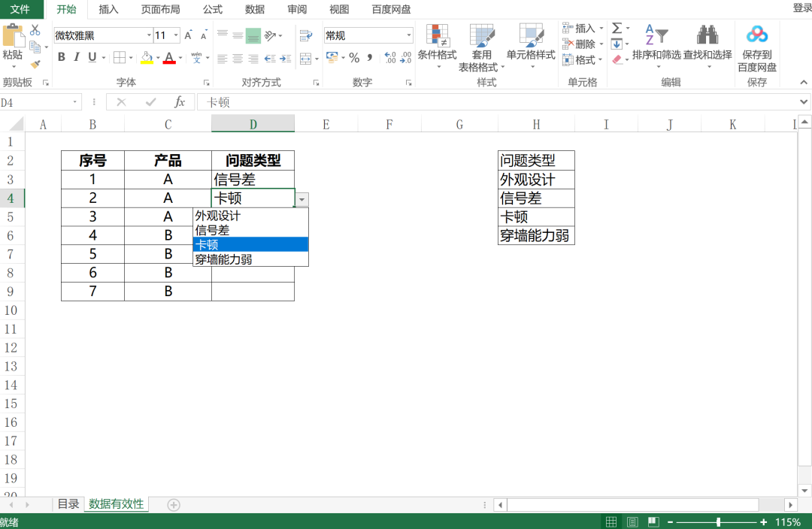The image size is (812, 529).
Task: Click the Paste icon
Action: click(13, 36)
